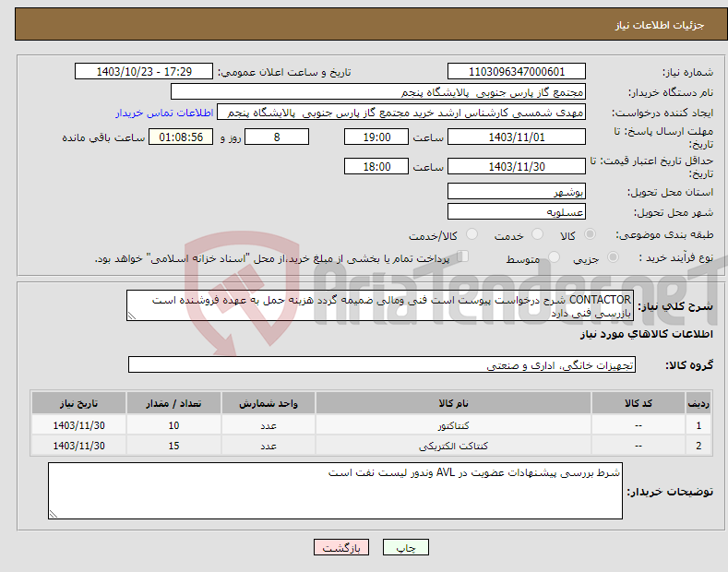Click page header جزئیات اطلاعات نیاز
The height and width of the screenshot is (572, 728).
point(660,25)
